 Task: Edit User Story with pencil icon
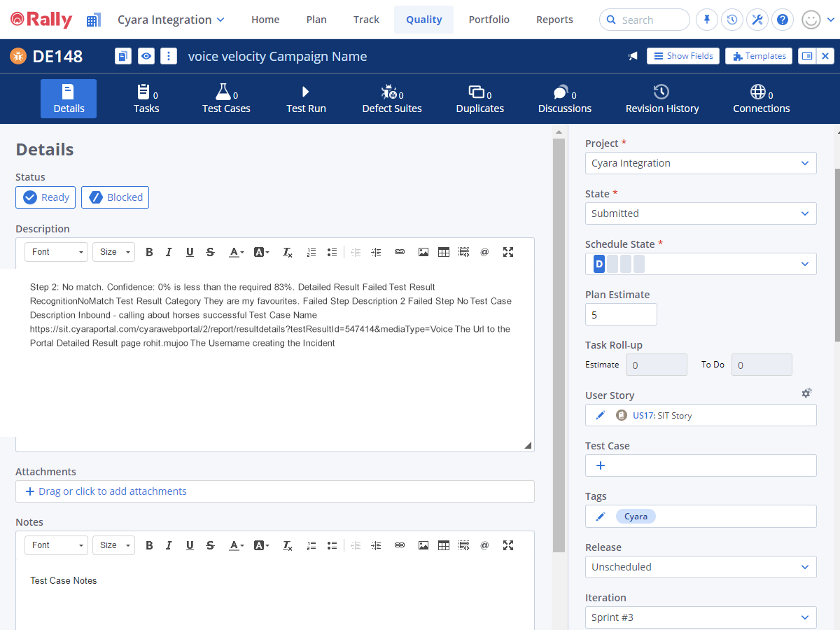[600, 415]
